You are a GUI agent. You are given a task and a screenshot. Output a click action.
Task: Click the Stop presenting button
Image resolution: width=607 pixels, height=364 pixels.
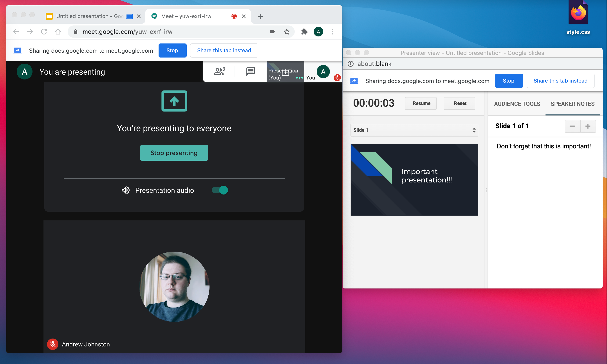pyautogui.click(x=174, y=153)
